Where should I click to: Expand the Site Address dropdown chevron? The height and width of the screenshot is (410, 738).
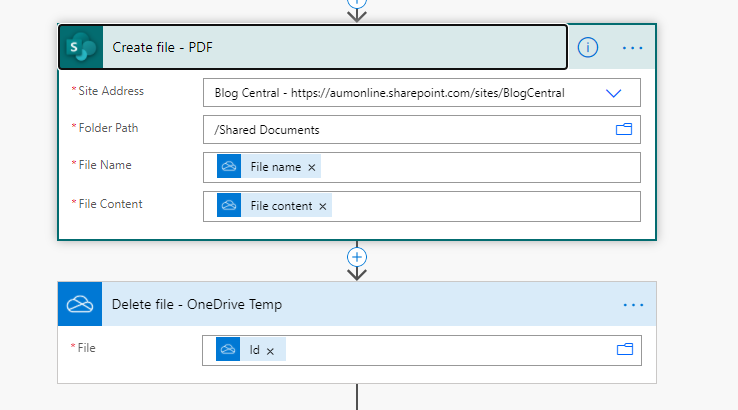pyautogui.click(x=613, y=93)
